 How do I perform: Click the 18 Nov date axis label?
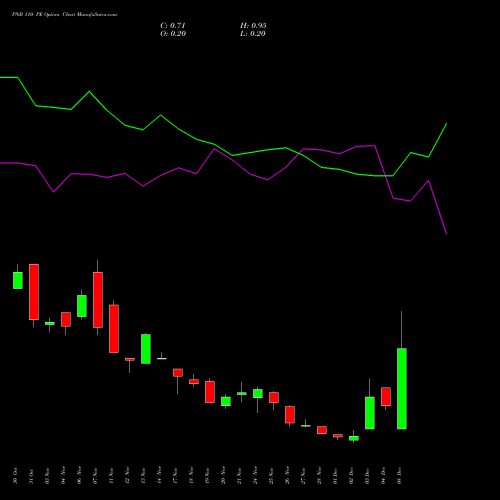(x=192, y=476)
